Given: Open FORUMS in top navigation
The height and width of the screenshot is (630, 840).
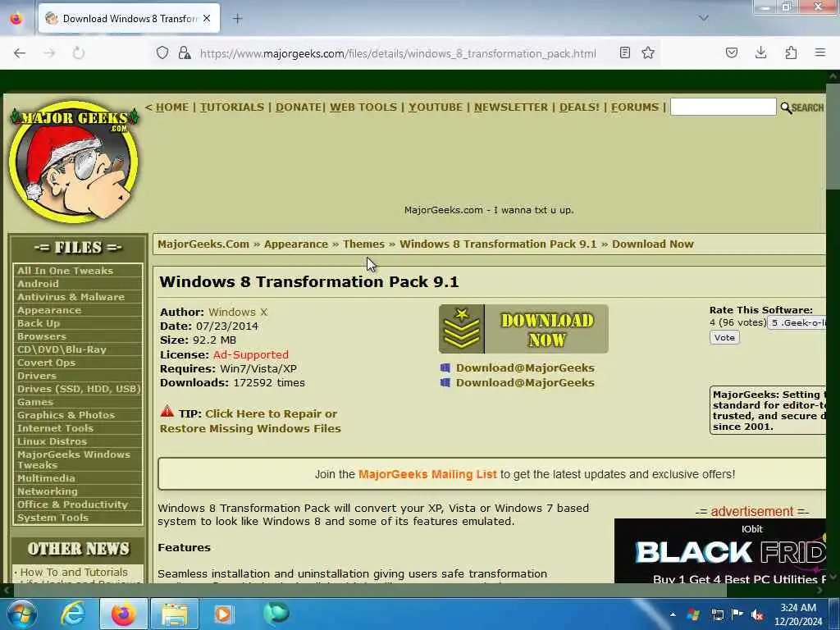Looking at the screenshot, I should coord(635,107).
